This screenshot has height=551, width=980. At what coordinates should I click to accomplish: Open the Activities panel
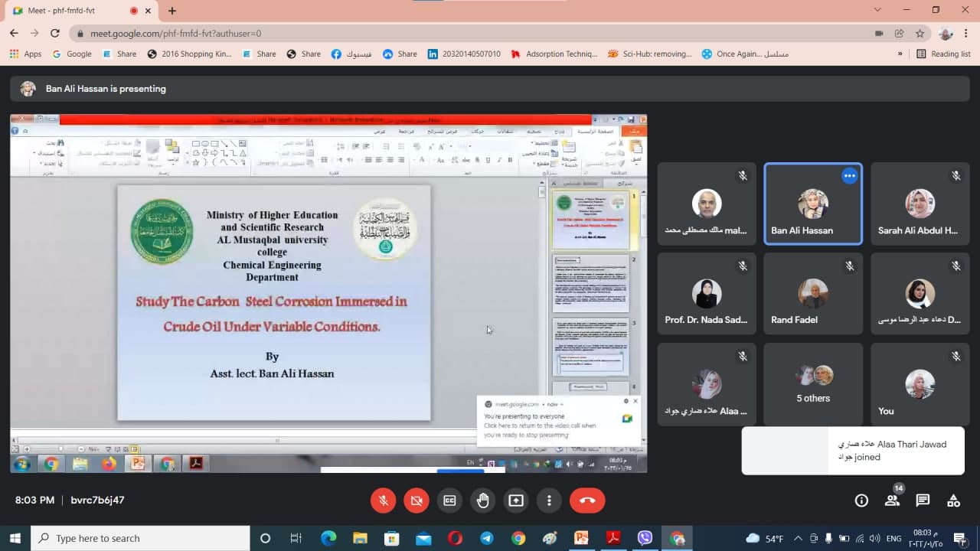click(x=953, y=500)
